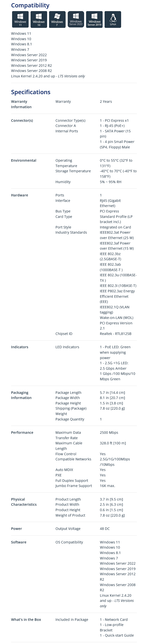The height and width of the screenshot is (644, 148).
Task: Click the Windows 10 compatibility icon
Action: (39, 19)
